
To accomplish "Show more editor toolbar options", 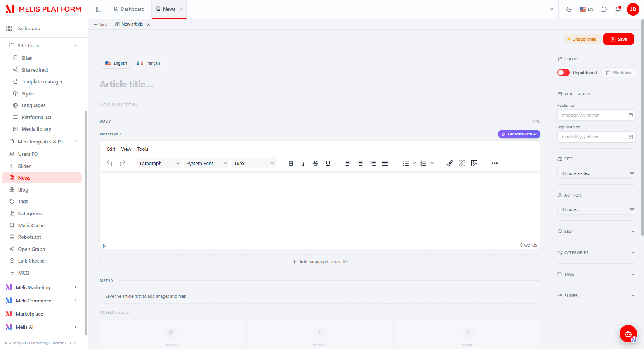I will 495,163.
